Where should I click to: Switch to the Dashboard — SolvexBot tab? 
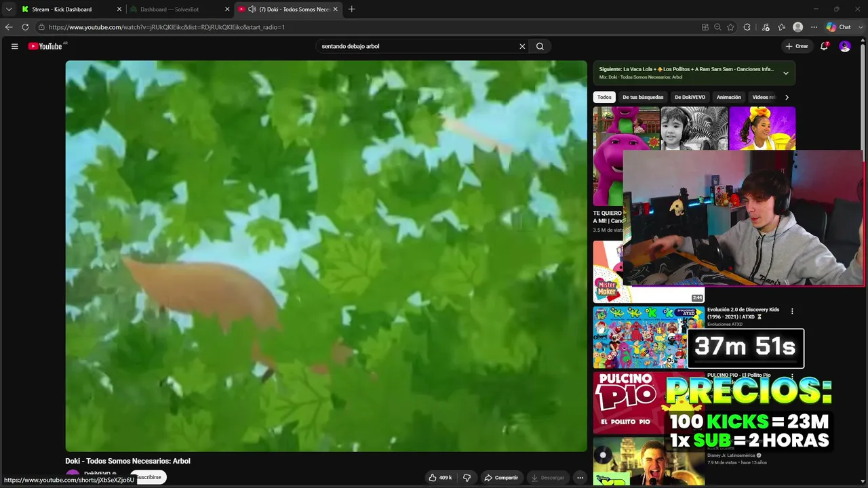coord(180,9)
